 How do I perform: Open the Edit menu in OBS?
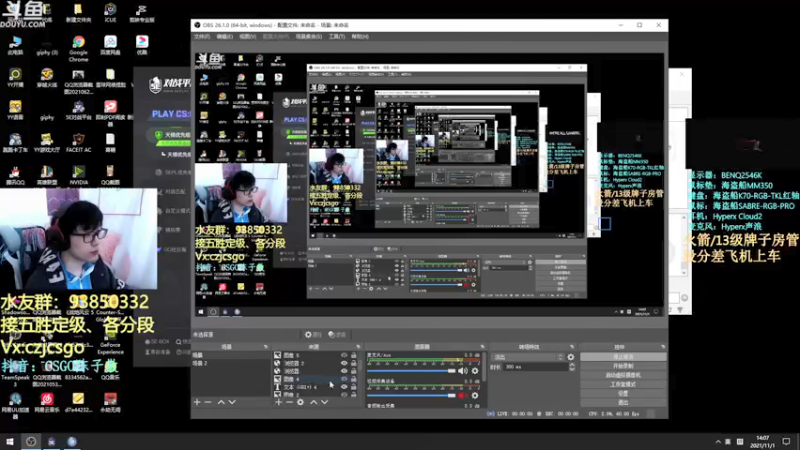click(x=224, y=37)
